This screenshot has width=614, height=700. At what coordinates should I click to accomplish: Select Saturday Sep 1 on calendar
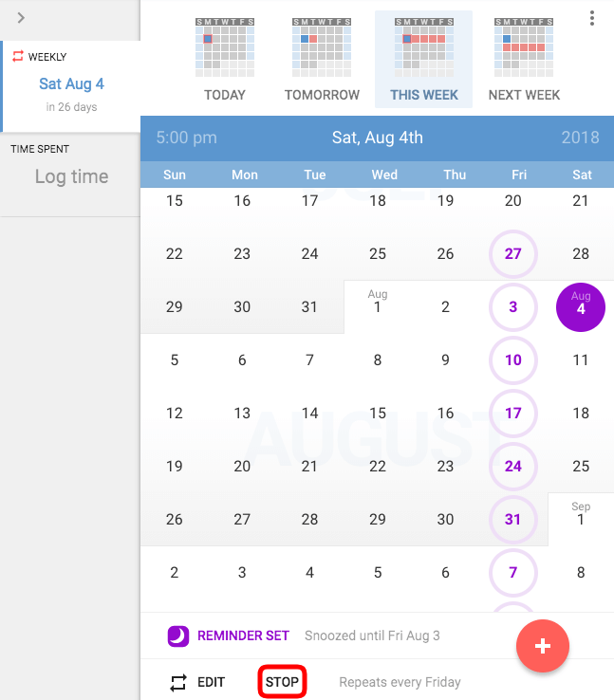click(581, 520)
